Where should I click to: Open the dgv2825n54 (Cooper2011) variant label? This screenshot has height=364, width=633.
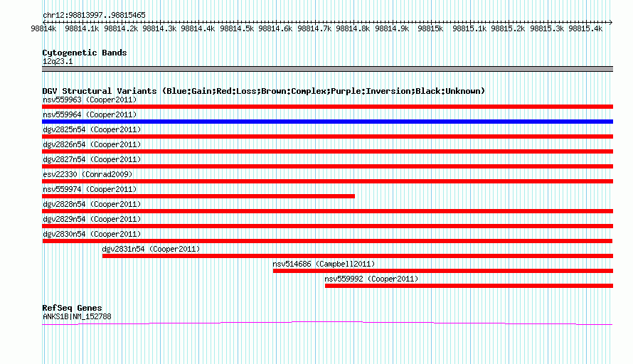92,129
